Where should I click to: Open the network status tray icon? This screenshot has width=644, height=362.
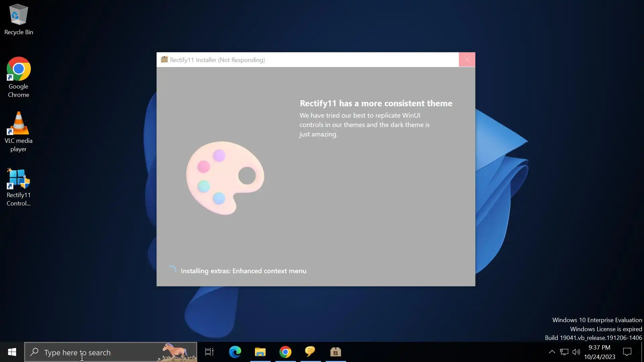[564, 352]
